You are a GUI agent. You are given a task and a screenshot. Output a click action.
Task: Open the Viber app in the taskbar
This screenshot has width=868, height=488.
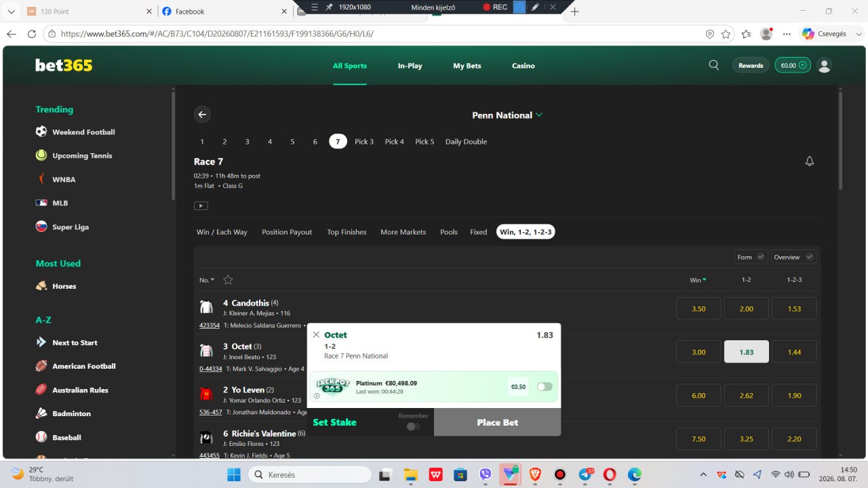click(485, 474)
